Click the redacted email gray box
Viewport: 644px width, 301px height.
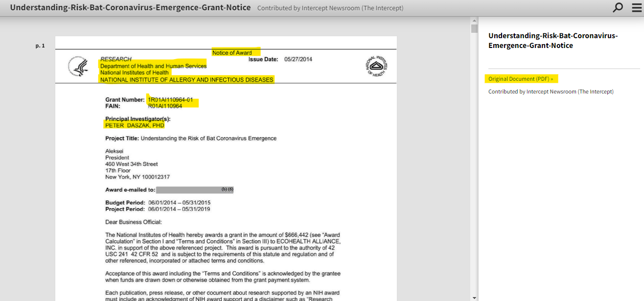[195, 190]
